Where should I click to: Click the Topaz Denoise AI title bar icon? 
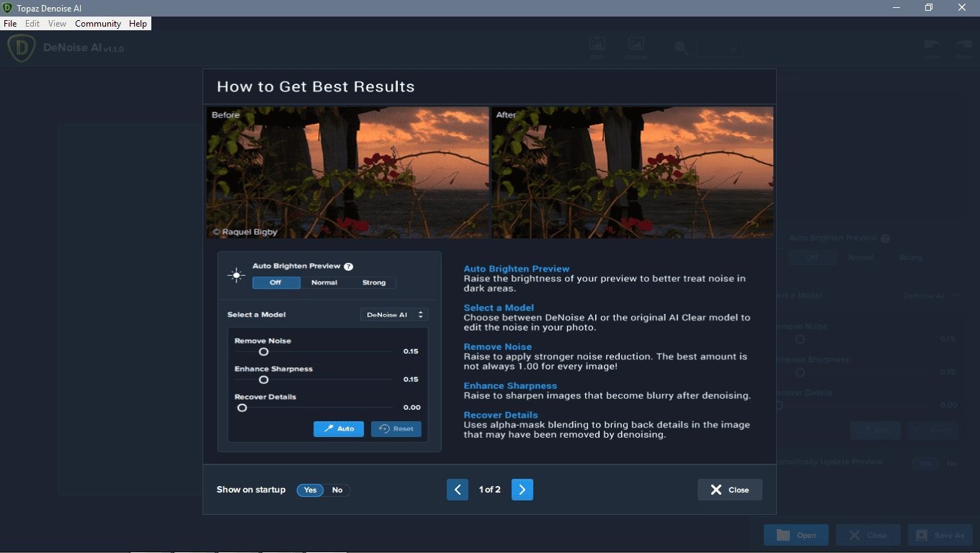pyautogui.click(x=7, y=7)
